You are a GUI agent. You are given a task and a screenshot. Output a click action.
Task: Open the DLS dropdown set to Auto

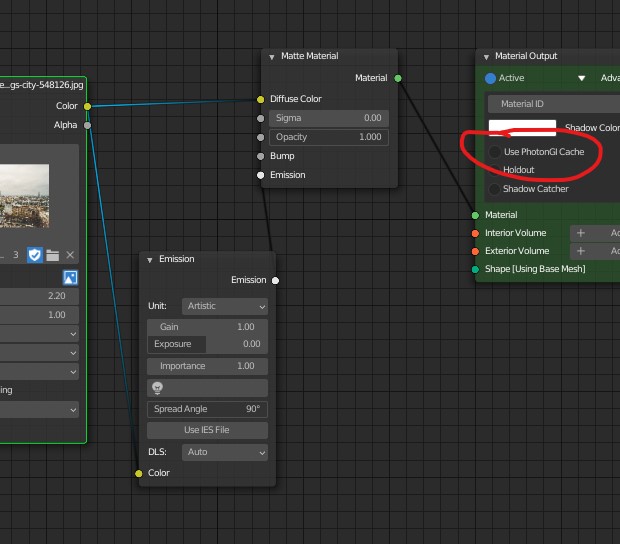(224, 452)
